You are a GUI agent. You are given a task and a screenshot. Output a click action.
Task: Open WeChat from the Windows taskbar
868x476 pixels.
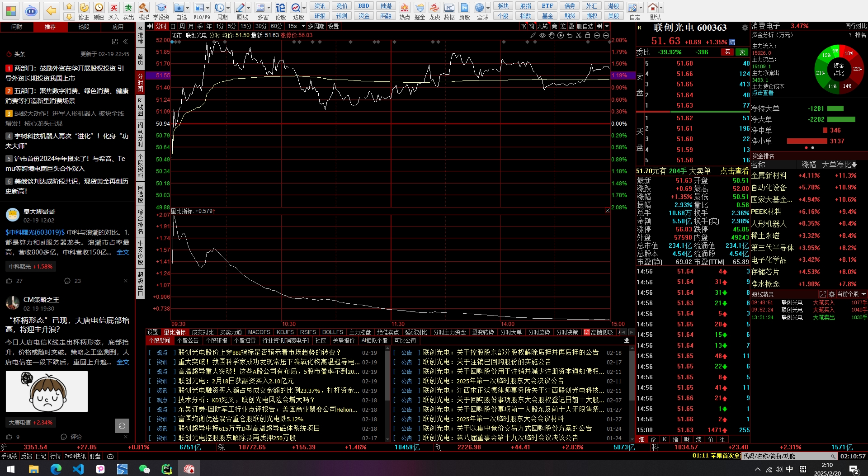145,469
